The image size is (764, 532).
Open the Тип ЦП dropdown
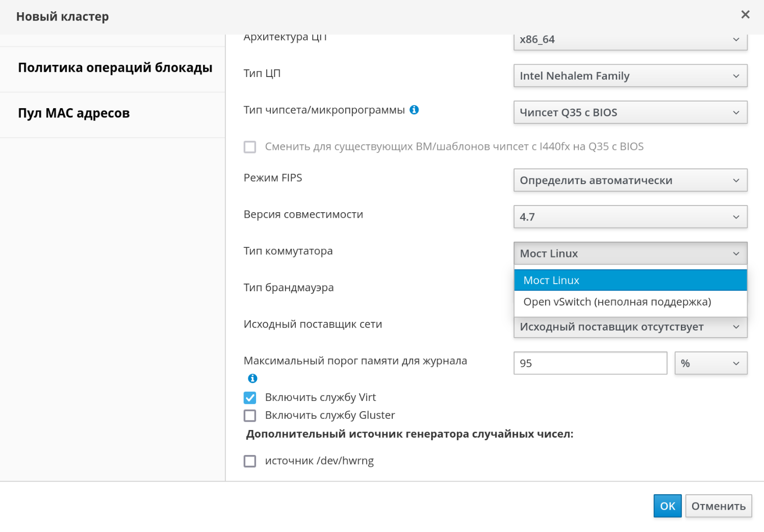[630, 76]
